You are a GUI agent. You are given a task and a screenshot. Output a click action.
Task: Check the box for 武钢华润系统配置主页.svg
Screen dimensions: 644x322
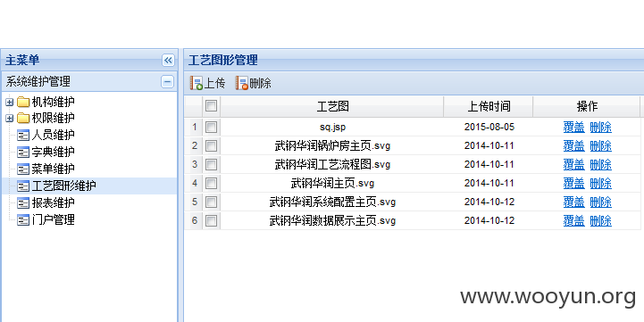tap(211, 202)
